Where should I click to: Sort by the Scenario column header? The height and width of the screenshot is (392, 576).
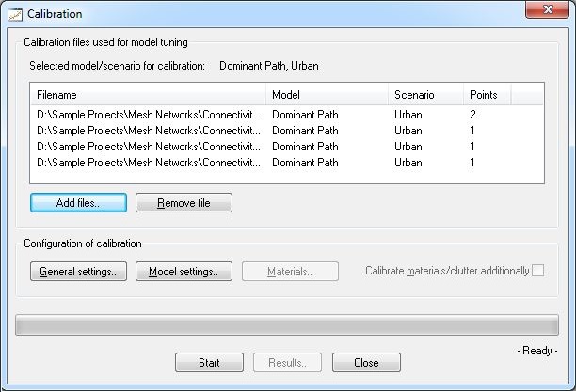click(x=425, y=95)
